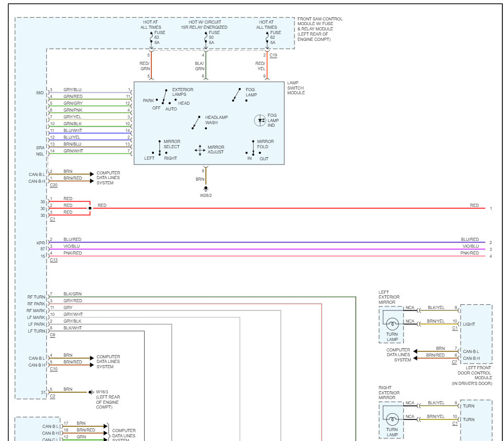Image resolution: width=504 pixels, height=441 pixels.
Task: Click the W28/2 ground symbol
Action: [206, 189]
